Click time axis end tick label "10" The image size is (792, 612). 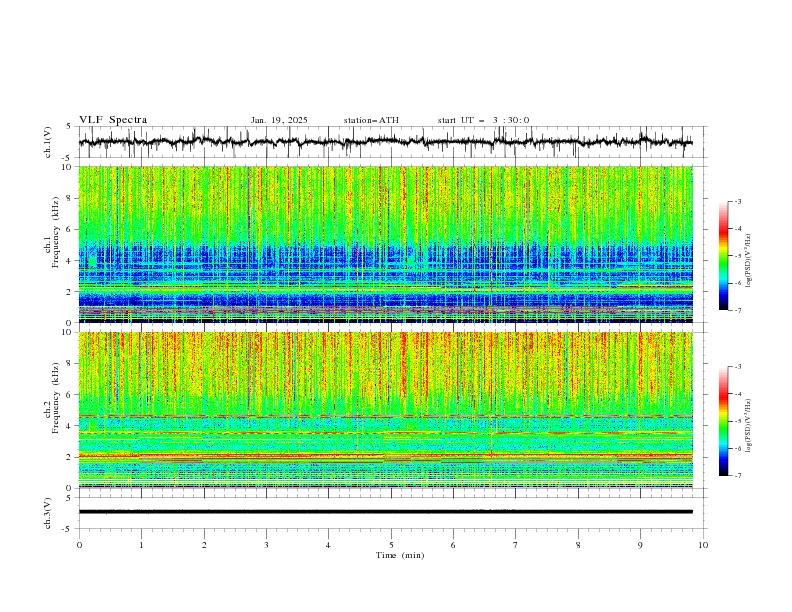click(x=703, y=545)
